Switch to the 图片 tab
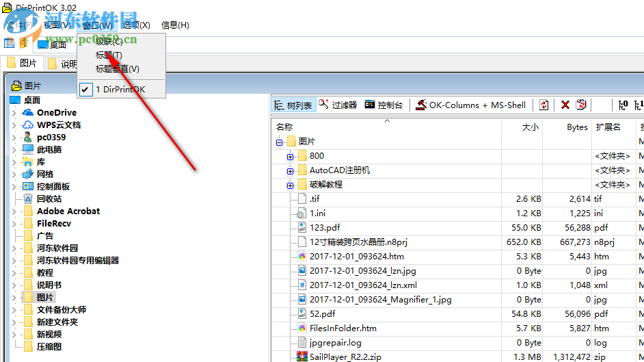This screenshot has height=362, width=644. point(22,63)
